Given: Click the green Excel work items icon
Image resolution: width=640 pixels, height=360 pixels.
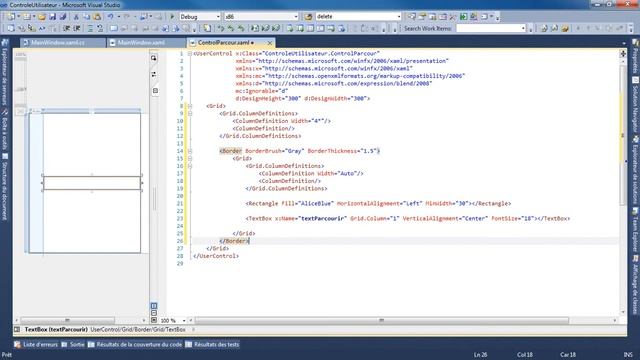Looking at the screenshot, I should point(463,17).
